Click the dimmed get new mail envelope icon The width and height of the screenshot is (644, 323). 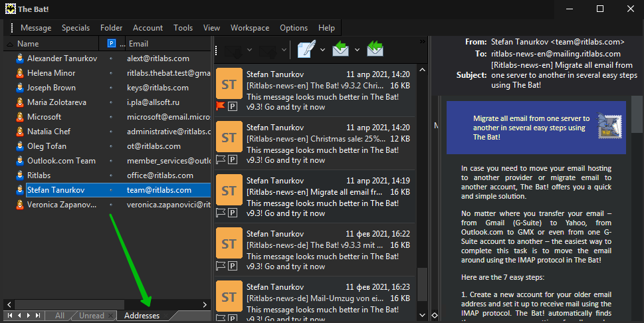233,51
